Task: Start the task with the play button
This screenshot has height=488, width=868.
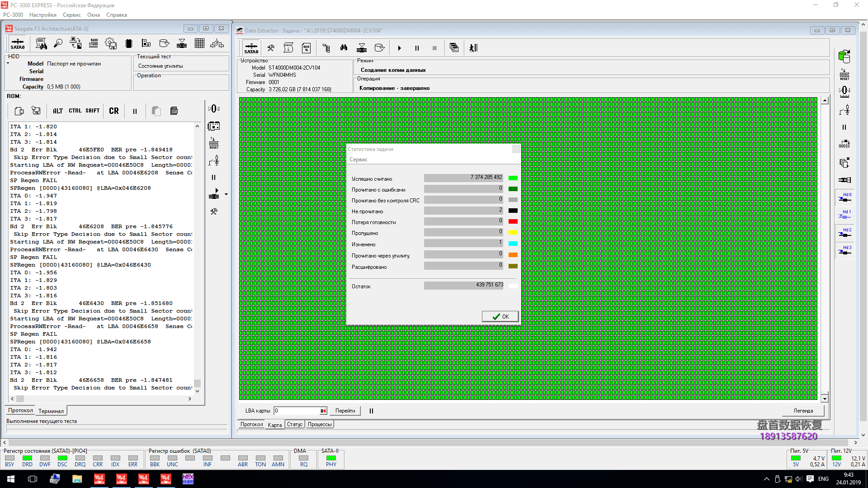Action: (399, 48)
